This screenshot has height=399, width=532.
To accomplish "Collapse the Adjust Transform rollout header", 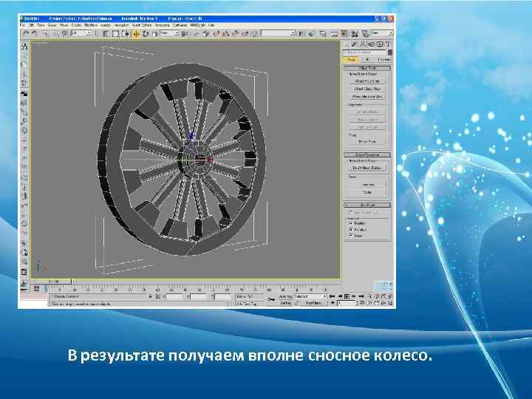I will [x=367, y=154].
